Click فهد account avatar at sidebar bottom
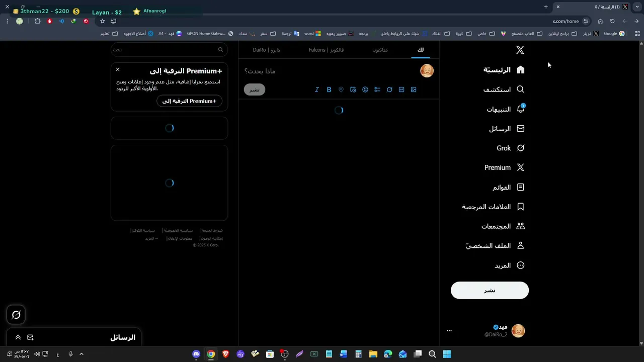The image size is (644, 362). click(x=518, y=331)
